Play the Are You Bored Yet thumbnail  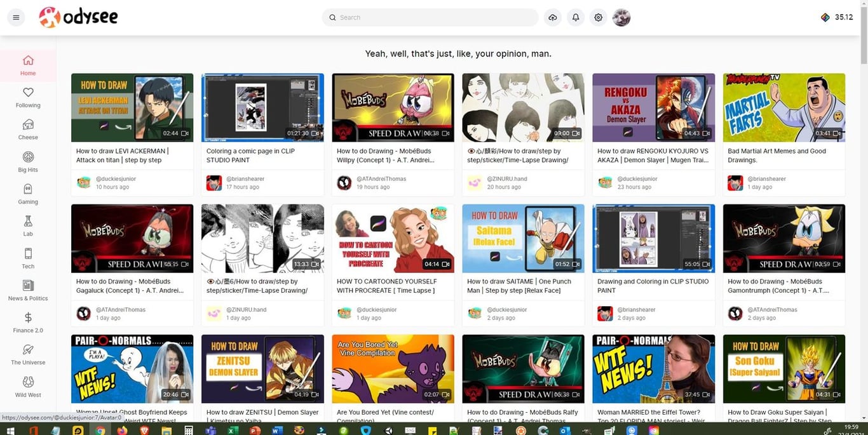pos(393,369)
